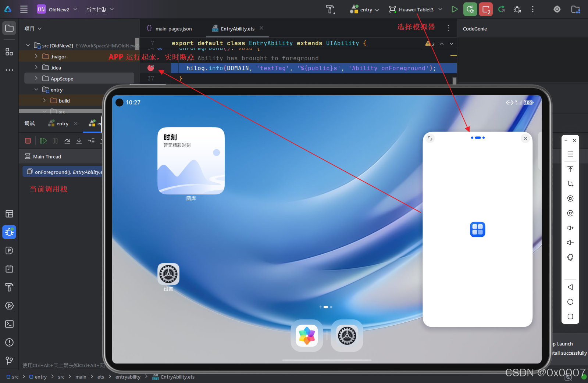Open the Problems tool window icon
Image resolution: width=588 pixels, height=383 pixels.
click(x=10, y=342)
